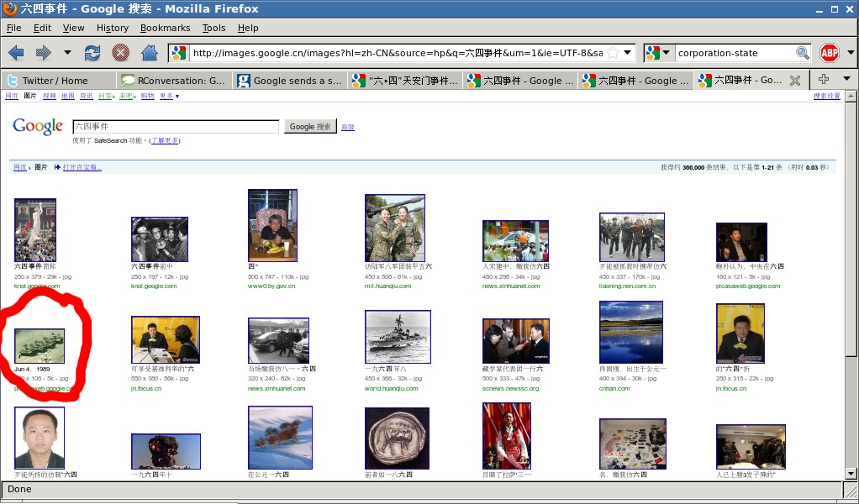This screenshot has width=859, height=504.
Task: Click the page scrollbar up arrow
Action: [851, 97]
